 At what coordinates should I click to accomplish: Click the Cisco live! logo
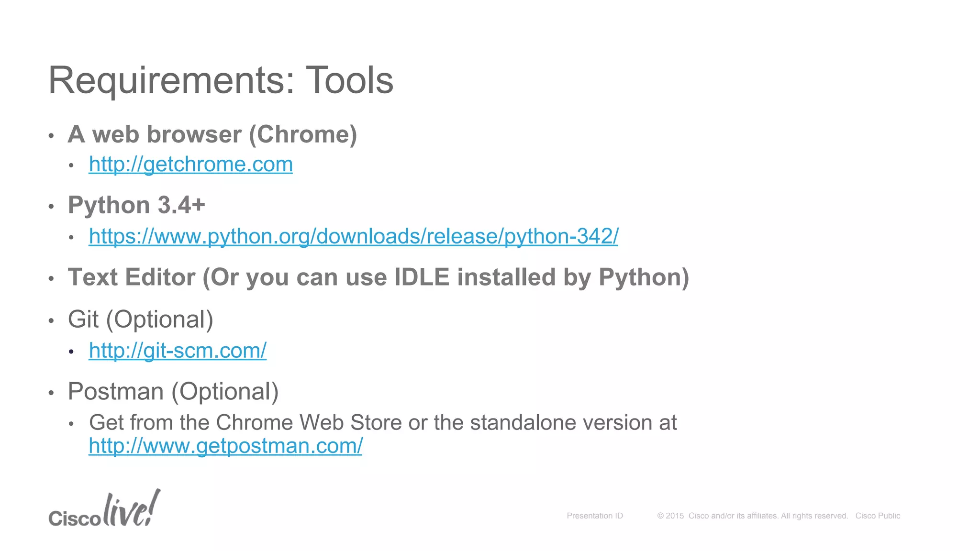[104, 509]
